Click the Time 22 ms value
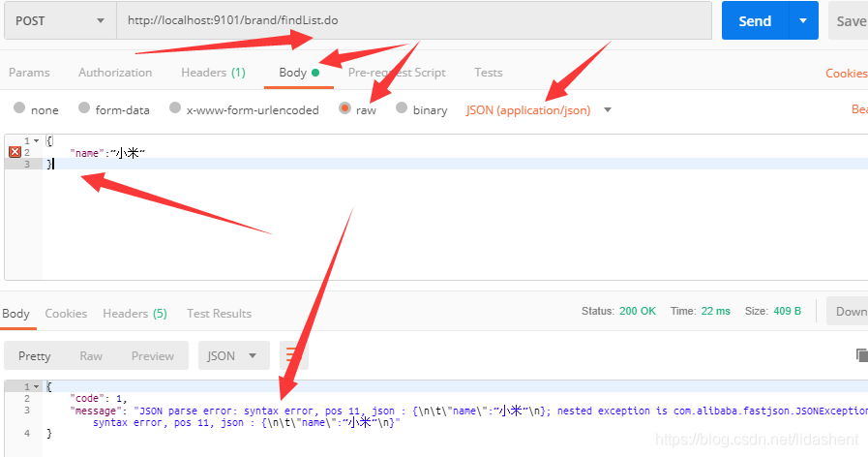 coord(716,311)
